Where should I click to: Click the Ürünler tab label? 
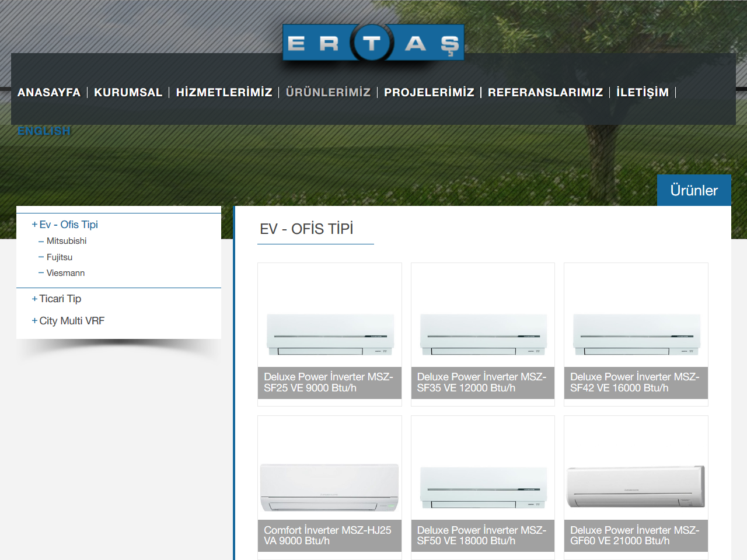(x=694, y=190)
